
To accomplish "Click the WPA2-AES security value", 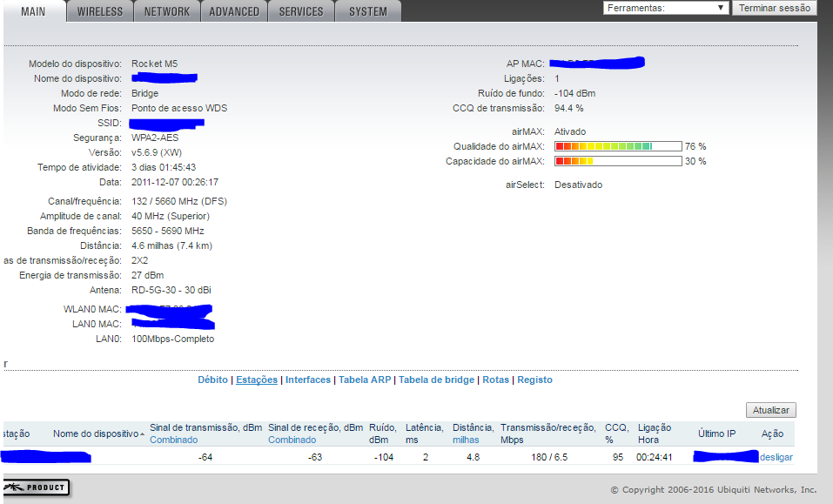I will pyautogui.click(x=155, y=138).
